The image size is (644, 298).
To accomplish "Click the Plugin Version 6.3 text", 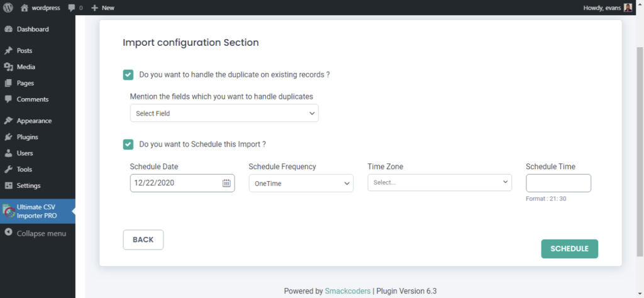I will point(407,291).
